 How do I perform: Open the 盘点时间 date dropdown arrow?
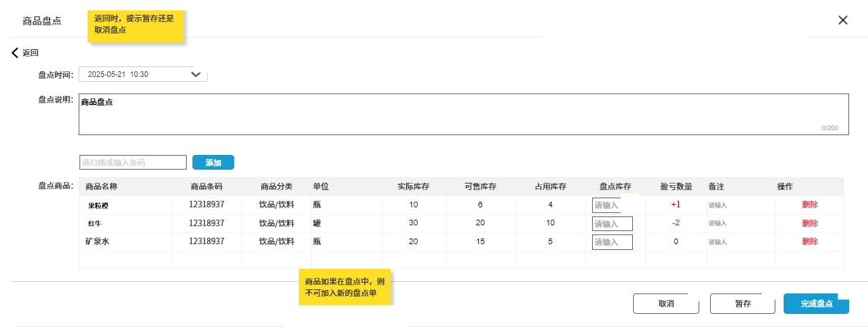pos(196,75)
